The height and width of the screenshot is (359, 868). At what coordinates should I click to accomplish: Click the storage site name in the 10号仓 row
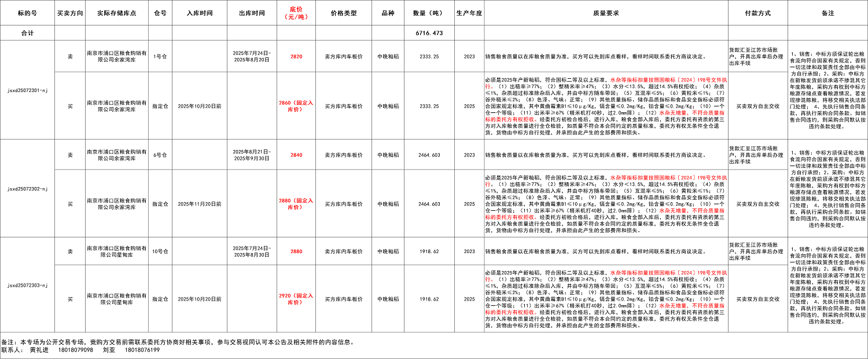point(117,251)
